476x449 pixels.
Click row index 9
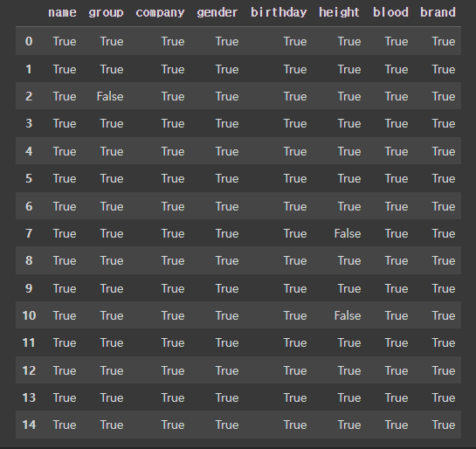click(x=29, y=288)
